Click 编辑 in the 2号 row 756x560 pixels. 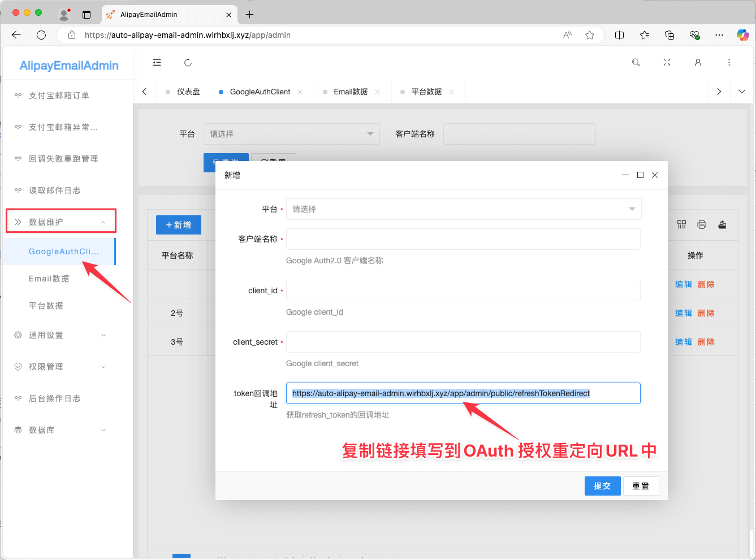click(x=684, y=313)
